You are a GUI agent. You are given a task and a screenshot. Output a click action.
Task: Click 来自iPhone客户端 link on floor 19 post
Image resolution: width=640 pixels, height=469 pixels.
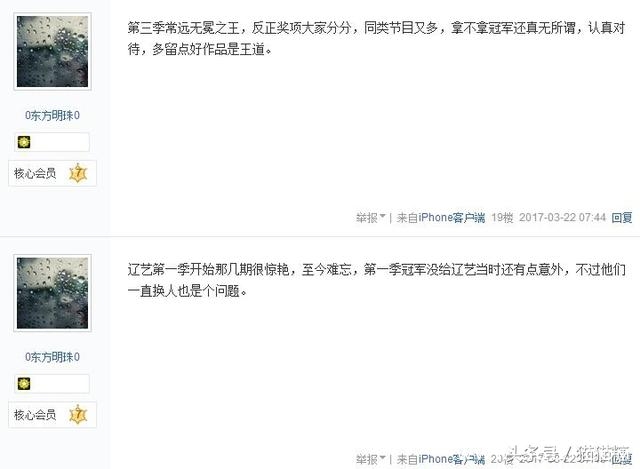[441, 218]
